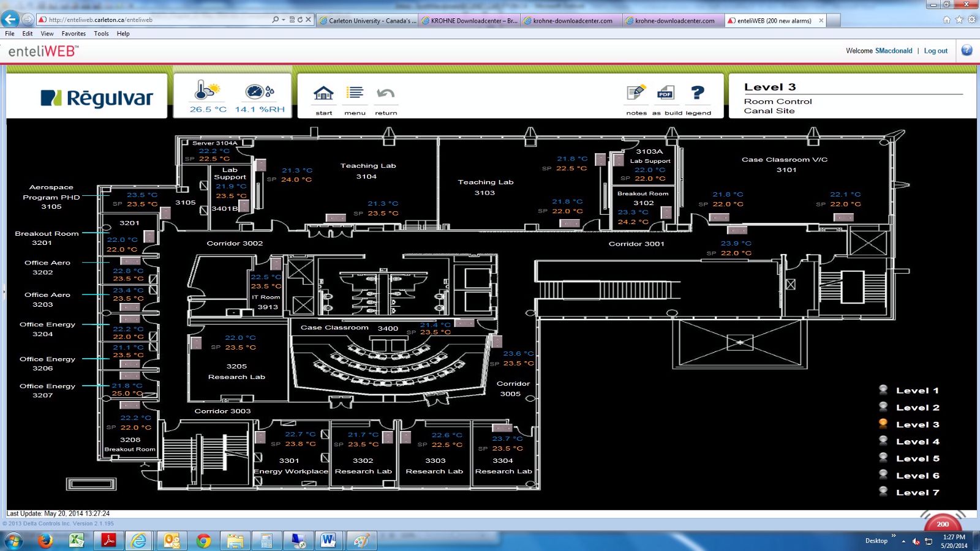Switch to KROHNE Downloadcenter tab
980x551 pixels.
point(469,20)
